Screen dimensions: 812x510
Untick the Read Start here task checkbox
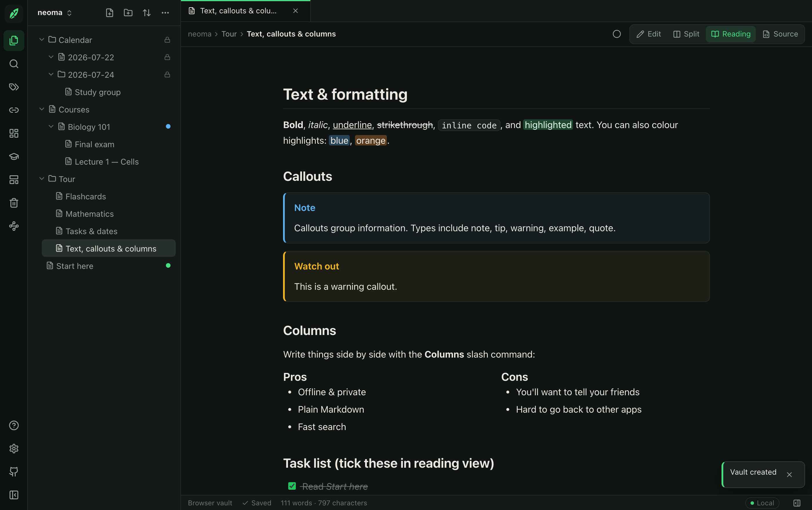point(292,486)
